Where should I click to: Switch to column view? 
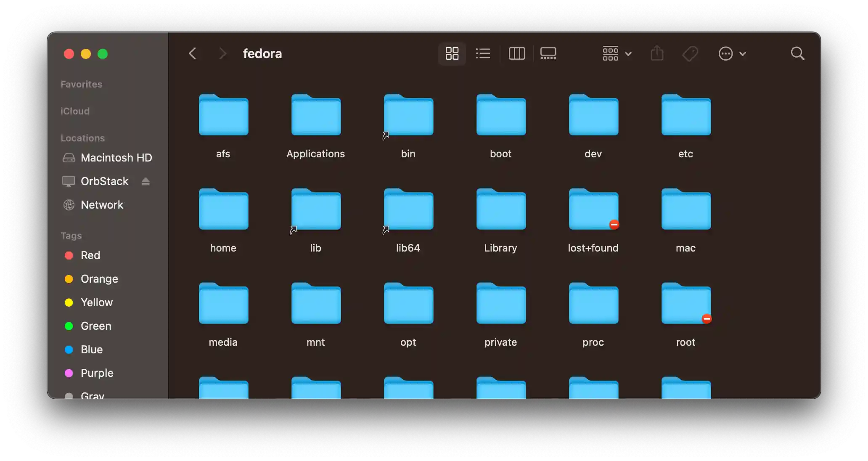tap(516, 53)
